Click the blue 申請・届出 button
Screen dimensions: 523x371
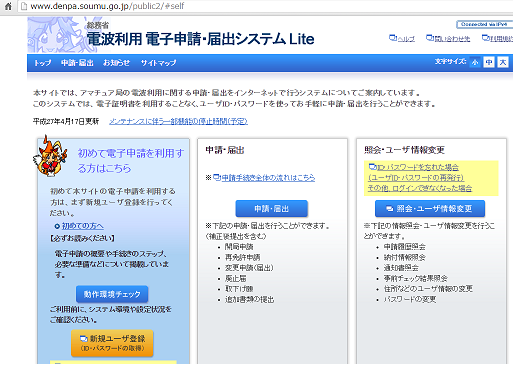click(272, 209)
